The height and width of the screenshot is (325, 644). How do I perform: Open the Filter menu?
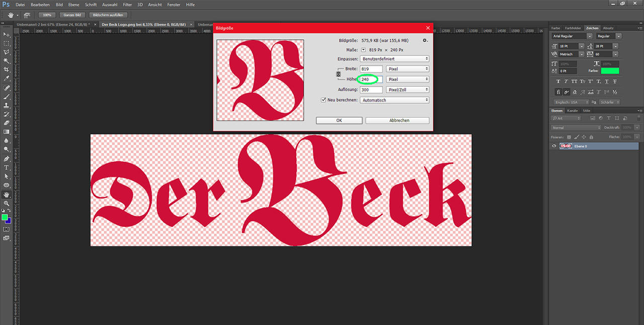pyautogui.click(x=127, y=5)
